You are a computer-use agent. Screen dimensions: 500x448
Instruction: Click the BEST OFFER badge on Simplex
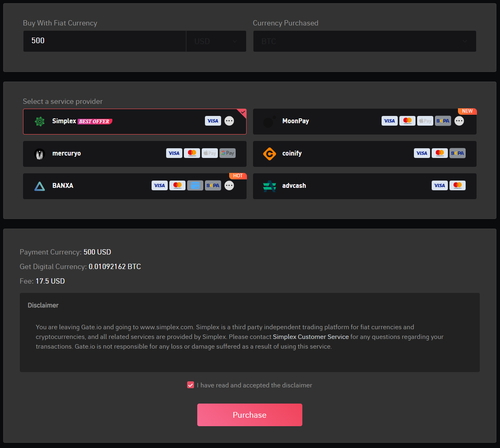(95, 121)
